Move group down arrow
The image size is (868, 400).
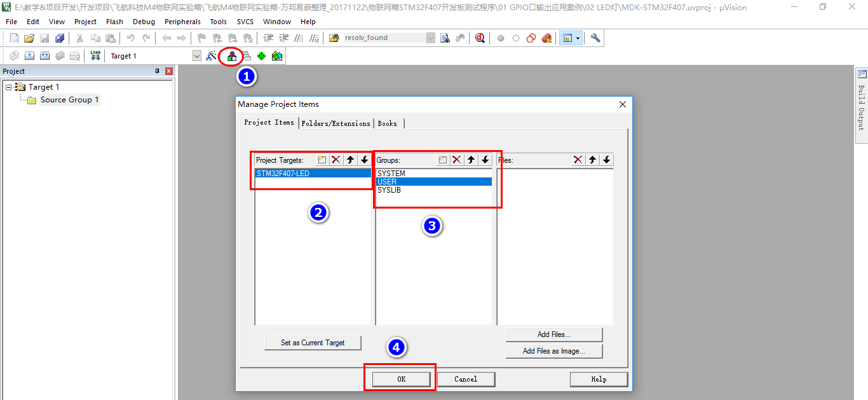tap(485, 160)
